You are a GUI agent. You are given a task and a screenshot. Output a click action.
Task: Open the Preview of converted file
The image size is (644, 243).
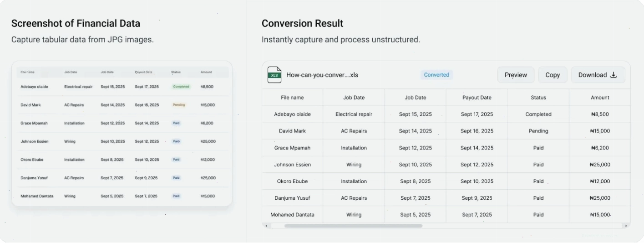point(516,75)
